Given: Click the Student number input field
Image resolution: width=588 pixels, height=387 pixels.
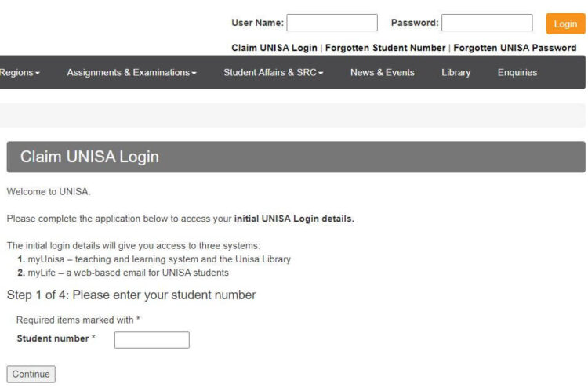Looking at the screenshot, I should (152, 340).
